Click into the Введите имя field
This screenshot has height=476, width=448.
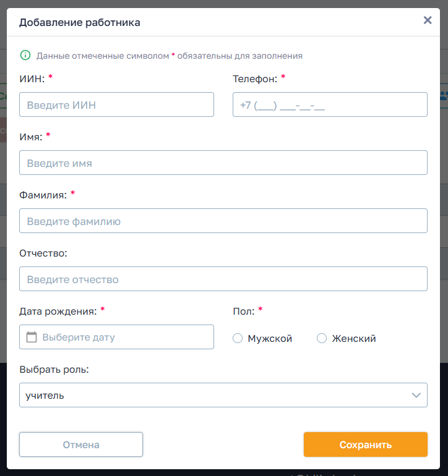(223, 163)
